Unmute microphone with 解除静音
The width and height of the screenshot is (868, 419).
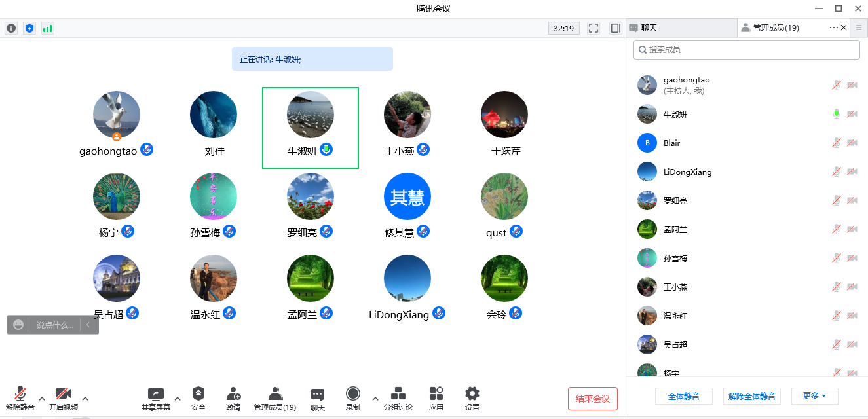[20, 398]
